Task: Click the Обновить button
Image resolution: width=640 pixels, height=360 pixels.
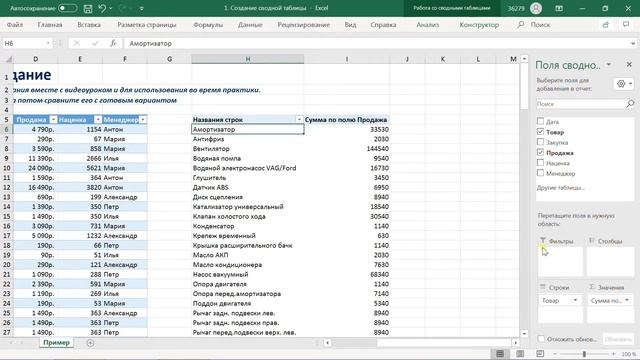Action: pyautogui.click(x=618, y=339)
